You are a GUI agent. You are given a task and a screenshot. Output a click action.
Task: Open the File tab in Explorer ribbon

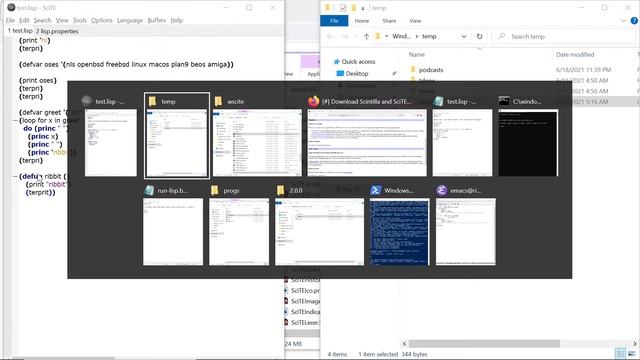click(x=334, y=20)
